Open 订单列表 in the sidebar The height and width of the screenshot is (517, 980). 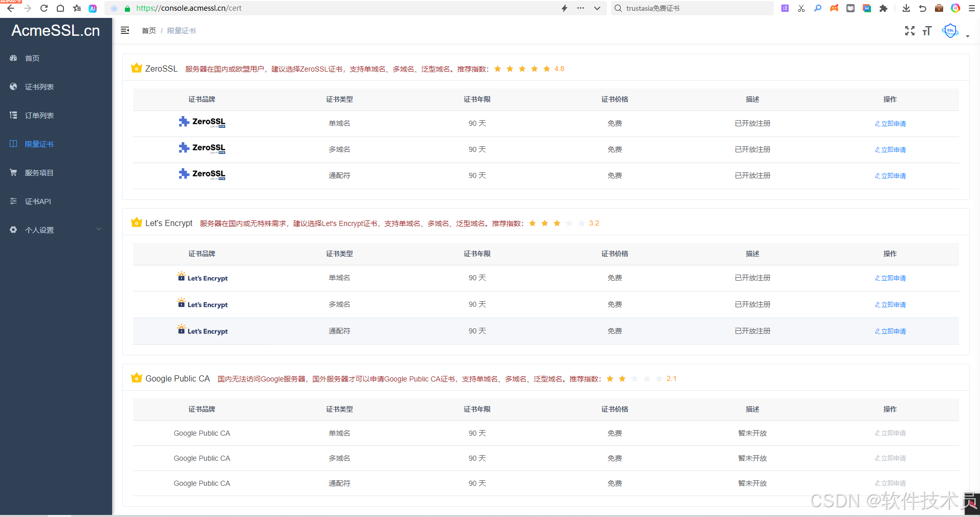pos(56,116)
